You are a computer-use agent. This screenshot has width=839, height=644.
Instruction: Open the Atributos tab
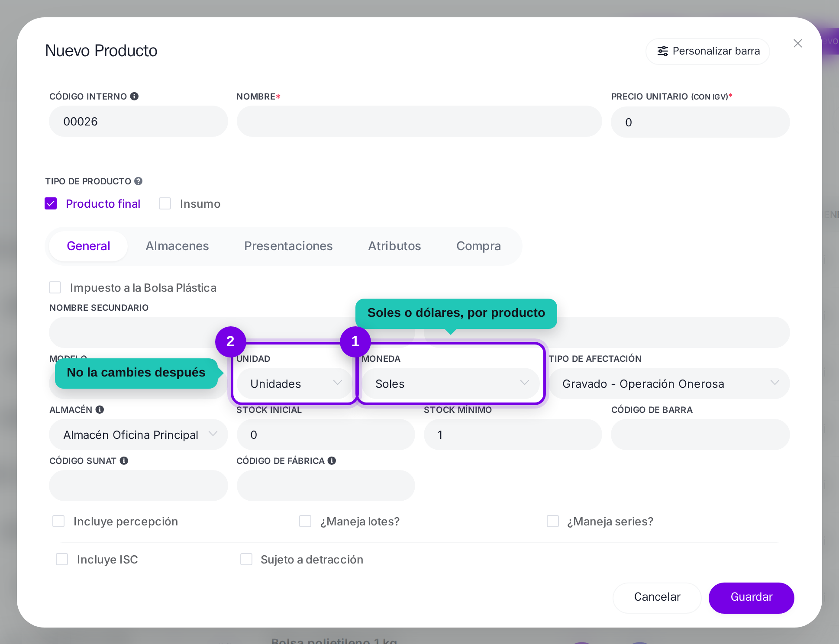pos(394,246)
